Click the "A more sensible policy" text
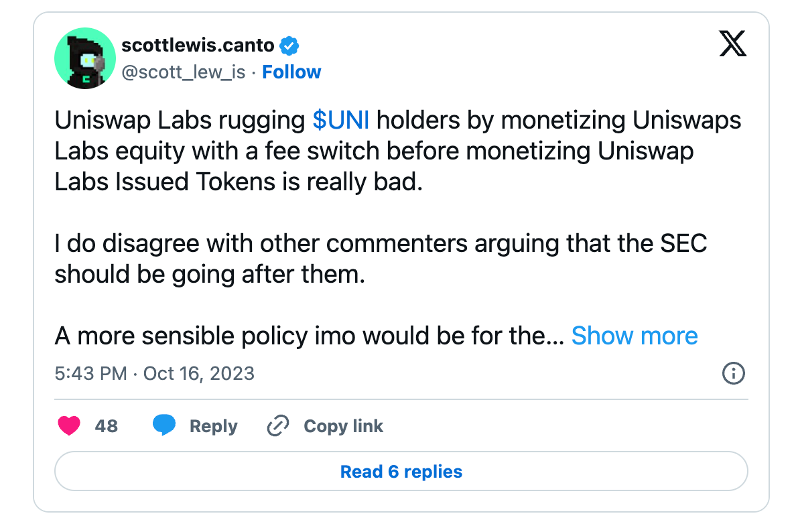Screen dimensions: 796x532 [x=308, y=335]
